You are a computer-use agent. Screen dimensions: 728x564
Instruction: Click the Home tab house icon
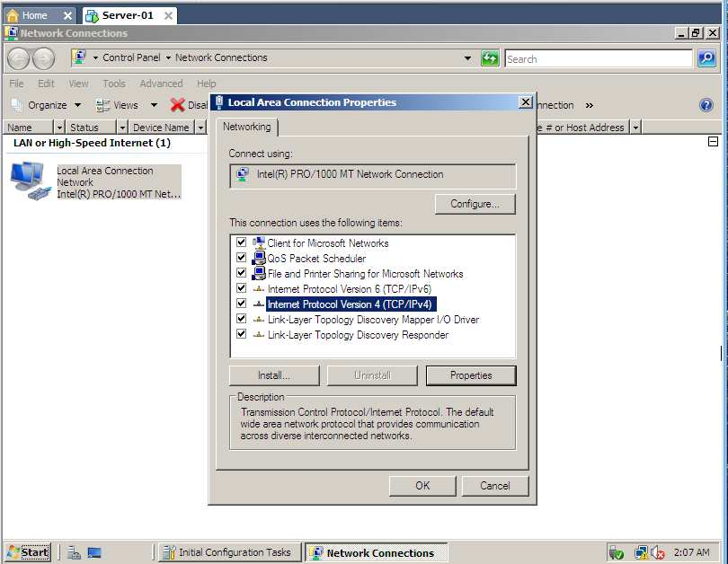click(13, 16)
